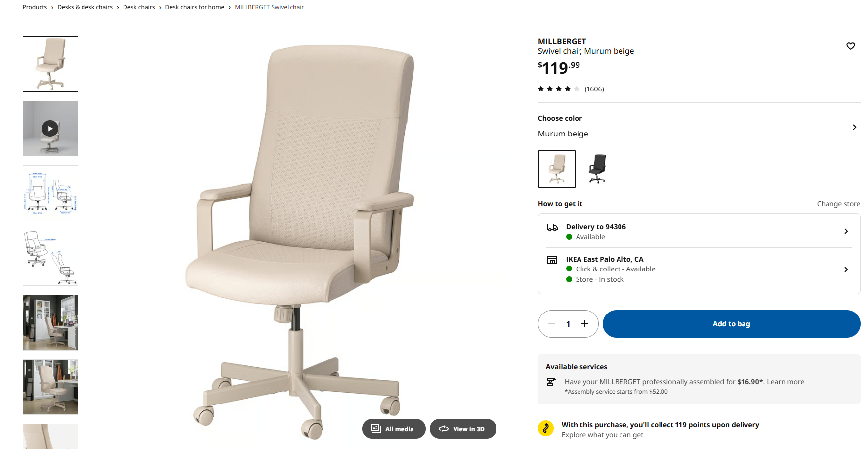
Task: Open All media gallery
Action: pyautogui.click(x=394, y=429)
